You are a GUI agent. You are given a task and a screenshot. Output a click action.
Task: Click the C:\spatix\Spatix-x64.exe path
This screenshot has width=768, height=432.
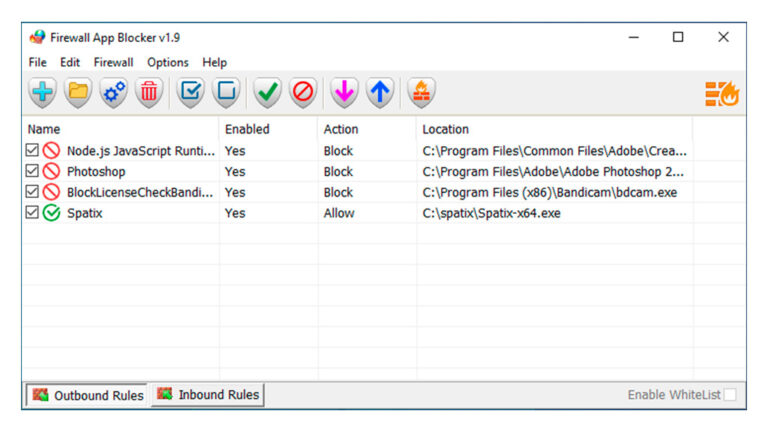click(x=491, y=214)
